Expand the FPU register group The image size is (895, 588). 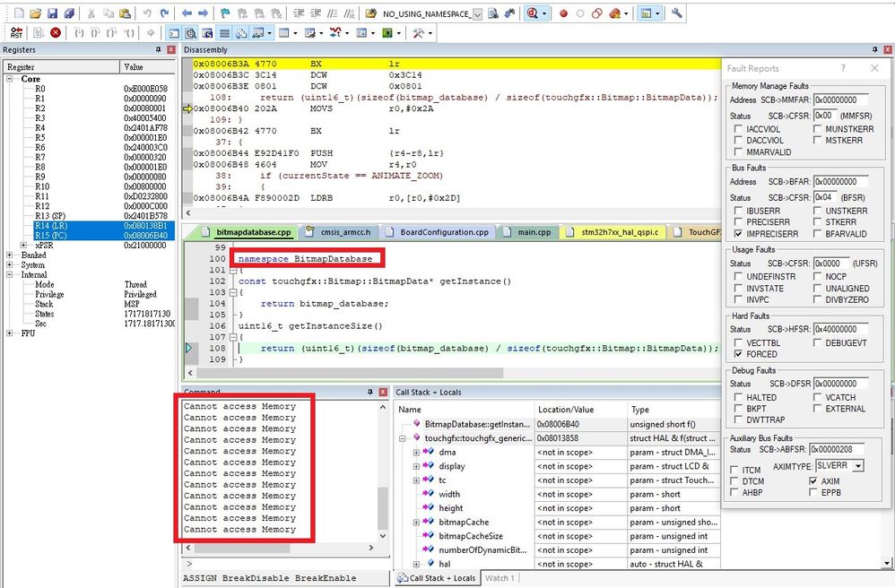click(x=10, y=333)
